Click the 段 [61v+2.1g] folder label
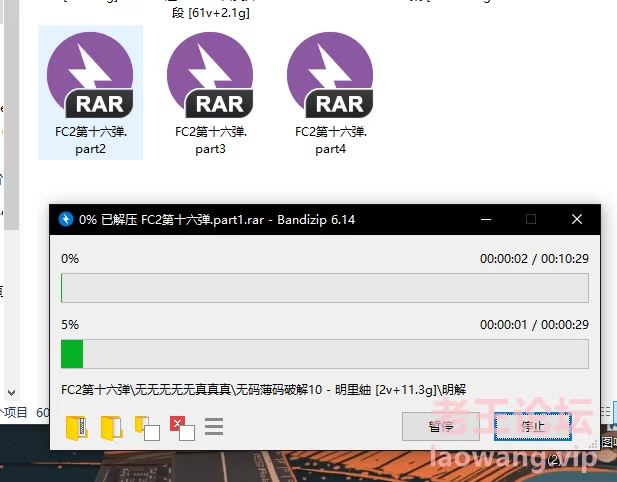The height and width of the screenshot is (482, 617). [x=211, y=13]
